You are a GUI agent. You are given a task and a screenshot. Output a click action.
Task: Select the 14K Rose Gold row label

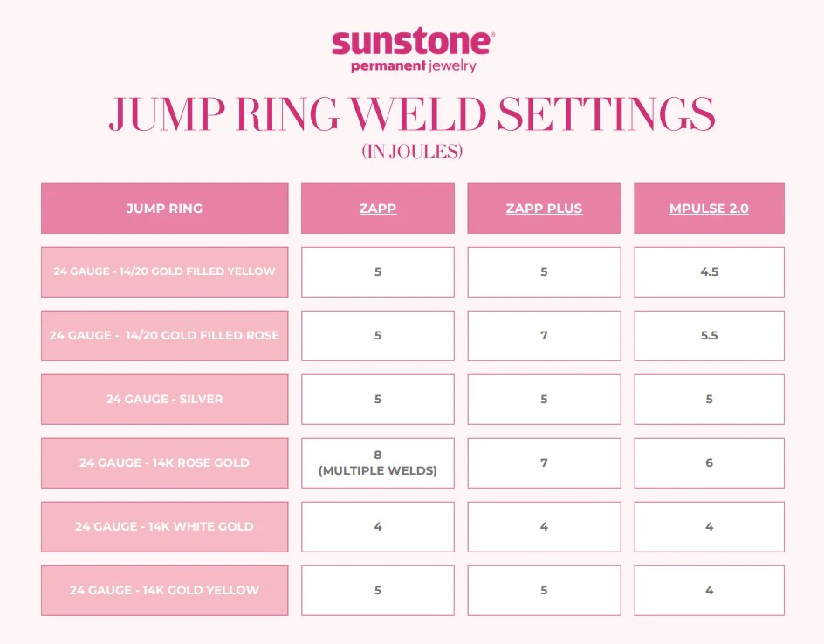click(x=164, y=462)
